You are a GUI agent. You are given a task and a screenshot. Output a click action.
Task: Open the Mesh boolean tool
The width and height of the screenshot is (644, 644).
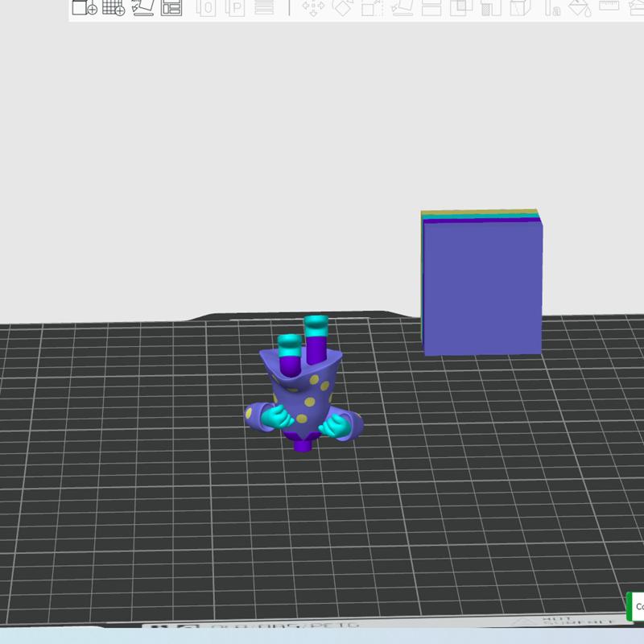pos(460,7)
